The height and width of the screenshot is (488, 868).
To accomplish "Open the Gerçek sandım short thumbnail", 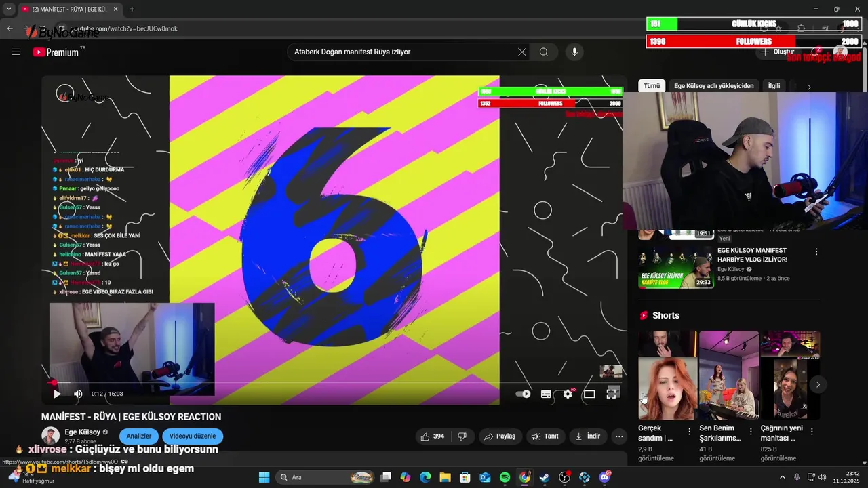I will tap(667, 375).
